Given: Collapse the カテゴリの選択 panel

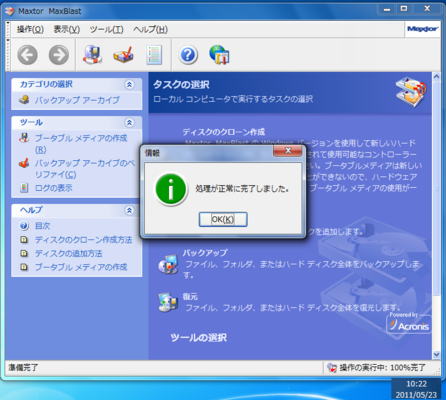Looking at the screenshot, I should coord(129,84).
